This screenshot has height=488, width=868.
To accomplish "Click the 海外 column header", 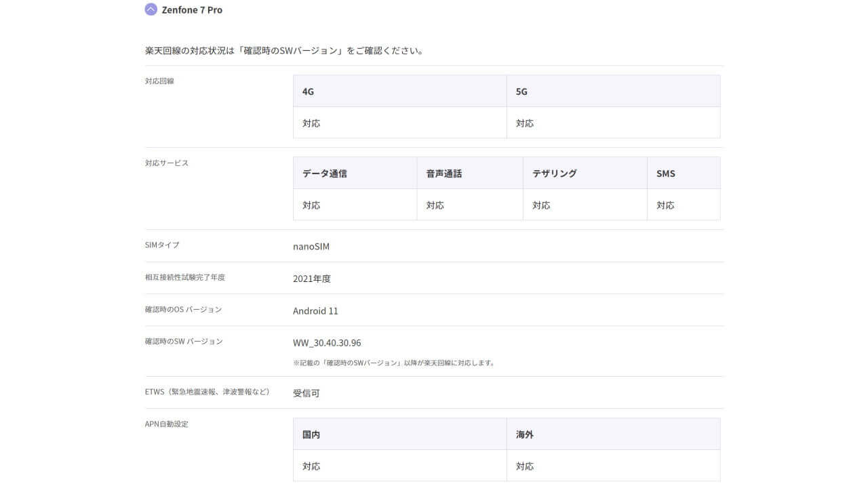I will (524, 434).
